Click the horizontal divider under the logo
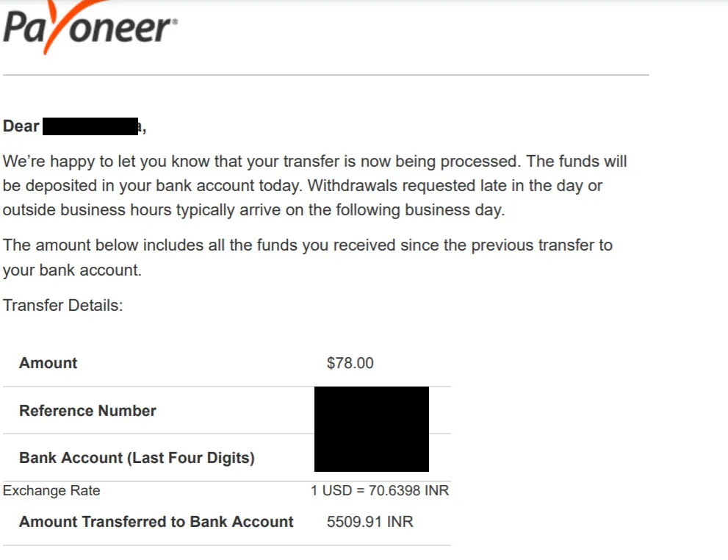This screenshot has height=560, width=728. [x=326, y=75]
